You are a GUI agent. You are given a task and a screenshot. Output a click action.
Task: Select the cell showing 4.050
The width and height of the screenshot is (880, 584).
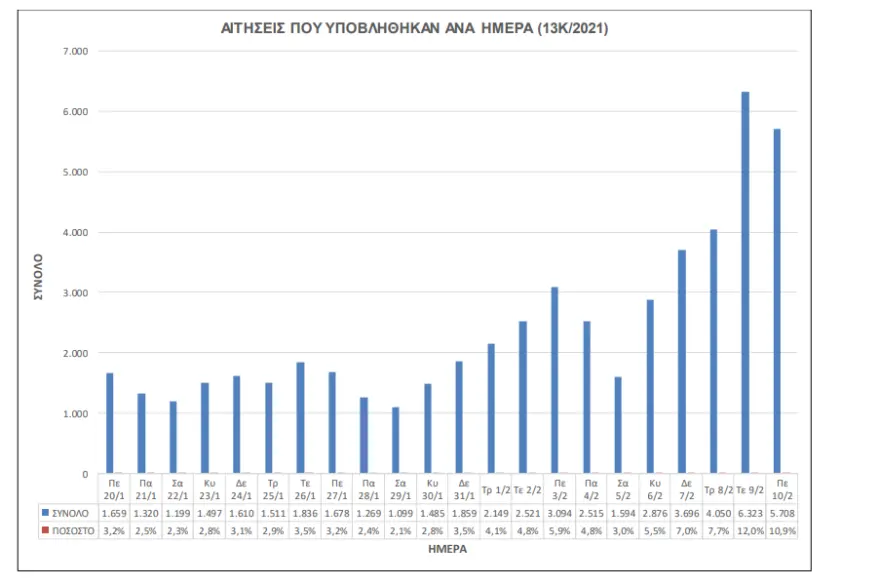tap(718, 513)
